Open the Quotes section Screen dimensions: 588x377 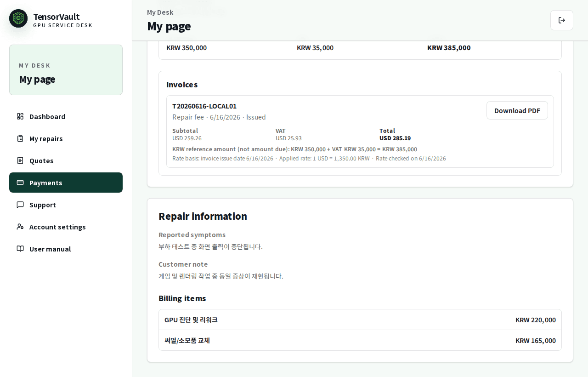(66, 160)
